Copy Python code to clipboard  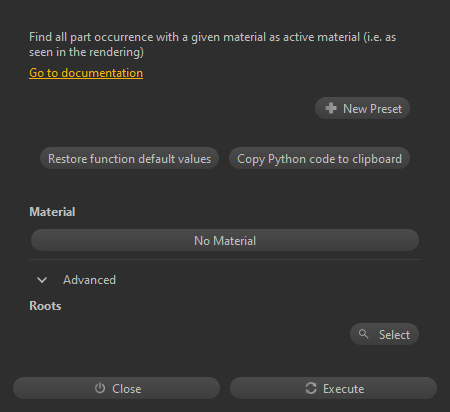(x=319, y=158)
